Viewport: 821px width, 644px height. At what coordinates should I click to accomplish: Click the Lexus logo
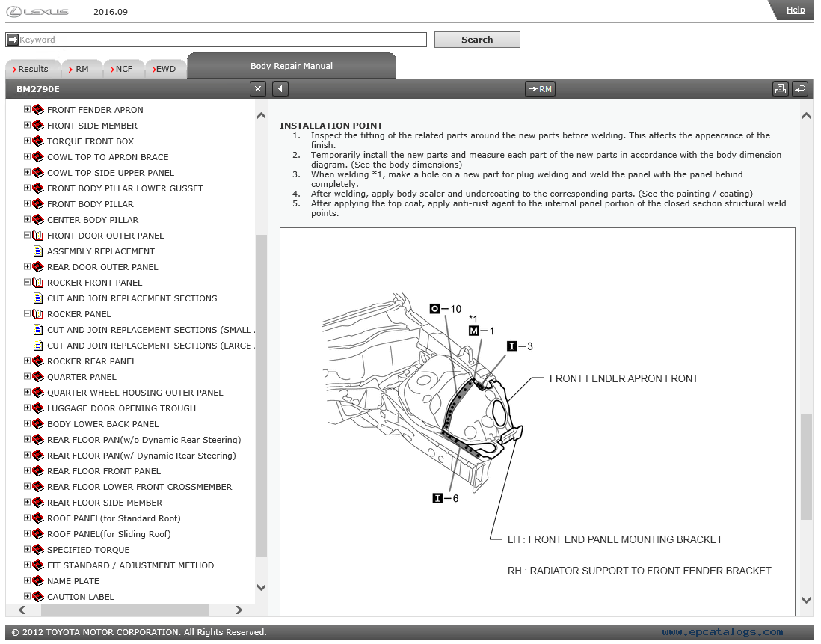(37, 11)
